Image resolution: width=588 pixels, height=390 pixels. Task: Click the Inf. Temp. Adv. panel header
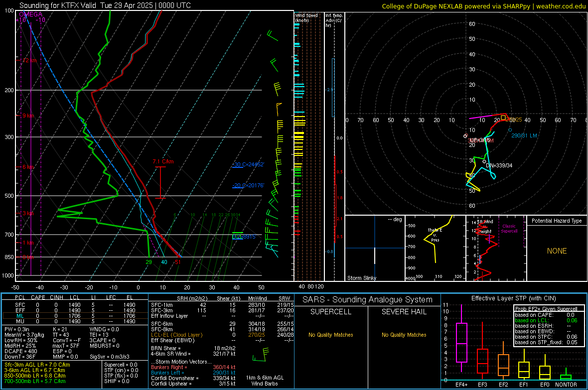pyautogui.click(x=334, y=20)
